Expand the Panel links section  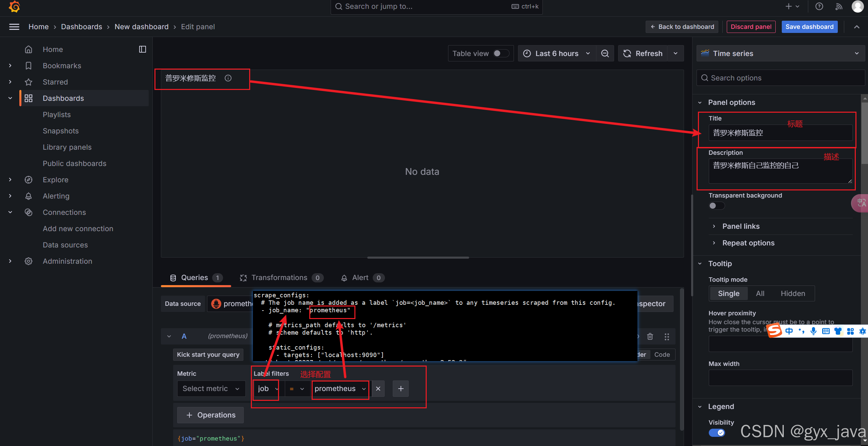tap(741, 226)
